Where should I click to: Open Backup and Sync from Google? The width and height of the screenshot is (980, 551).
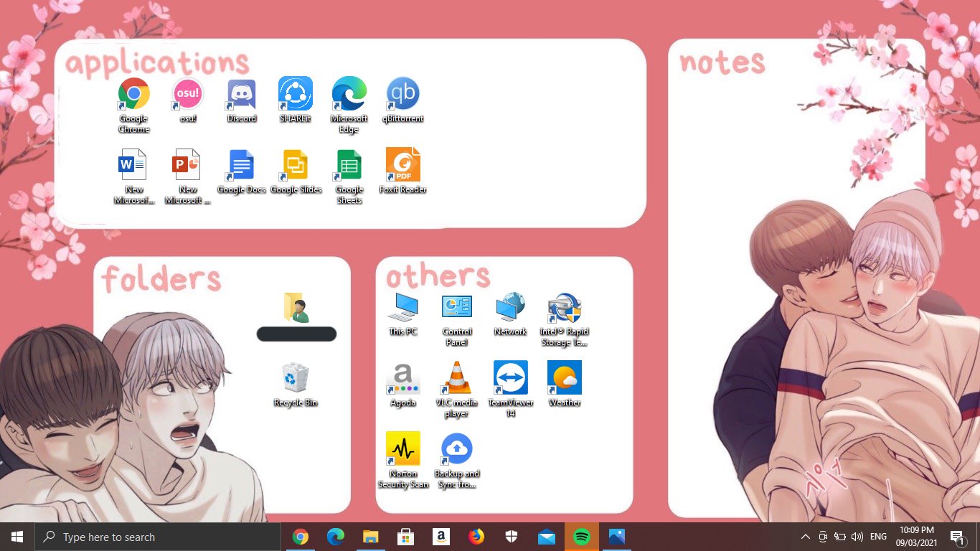pos(456,448)
